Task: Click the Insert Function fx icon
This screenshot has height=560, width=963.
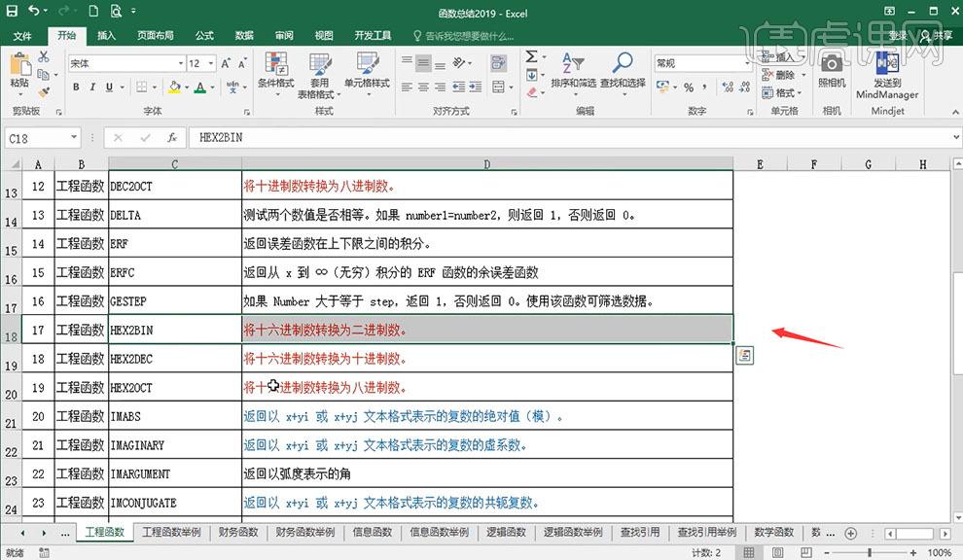Action: 172,138
